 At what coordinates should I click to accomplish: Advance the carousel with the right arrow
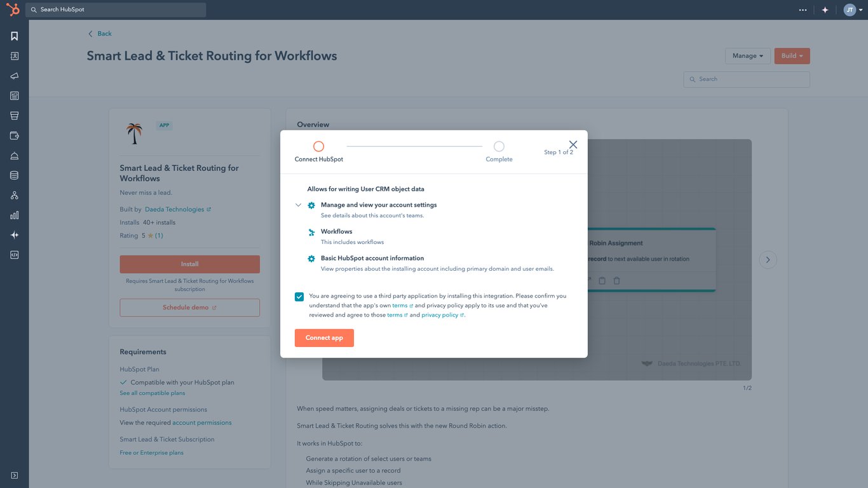pyautogui.click(x=768, y=259)
